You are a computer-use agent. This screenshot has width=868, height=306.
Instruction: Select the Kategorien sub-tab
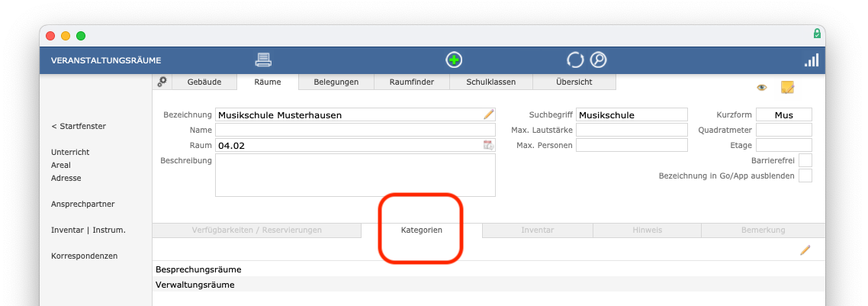pos(422,230)
